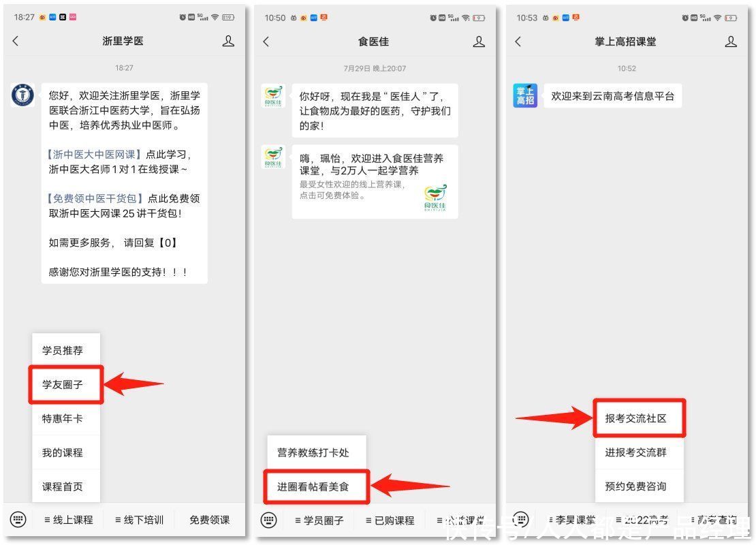Viewport: 756px width, 545px height.
Task: Go back from the 掌上高招课堂 chat
Action: coord(518,42)
